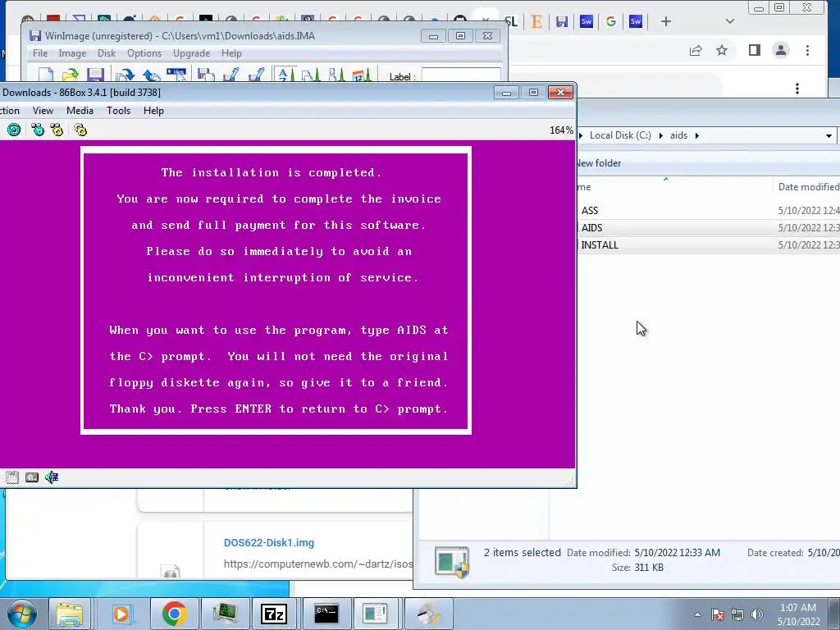The image size is (840, 630).
Task: Click the Open folder icon in WinImage toolbar
Action: (71, 75)
